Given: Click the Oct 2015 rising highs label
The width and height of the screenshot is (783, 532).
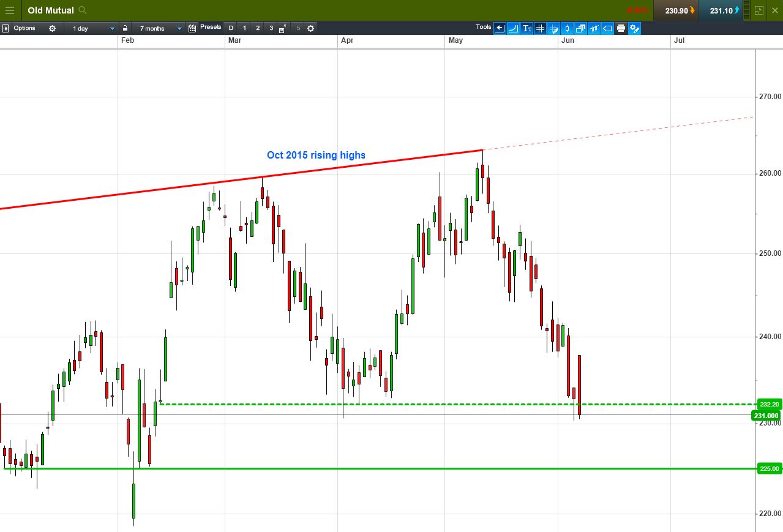Looking at the screenshot, I should pos(316,155).
